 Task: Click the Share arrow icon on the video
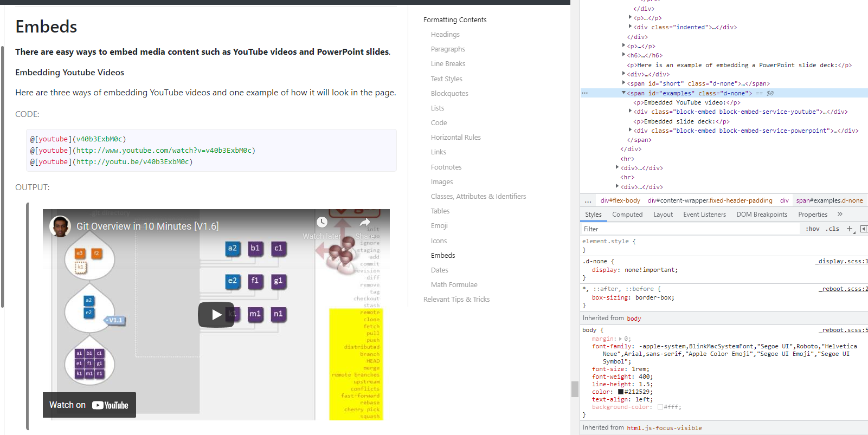tap(365, 222)
